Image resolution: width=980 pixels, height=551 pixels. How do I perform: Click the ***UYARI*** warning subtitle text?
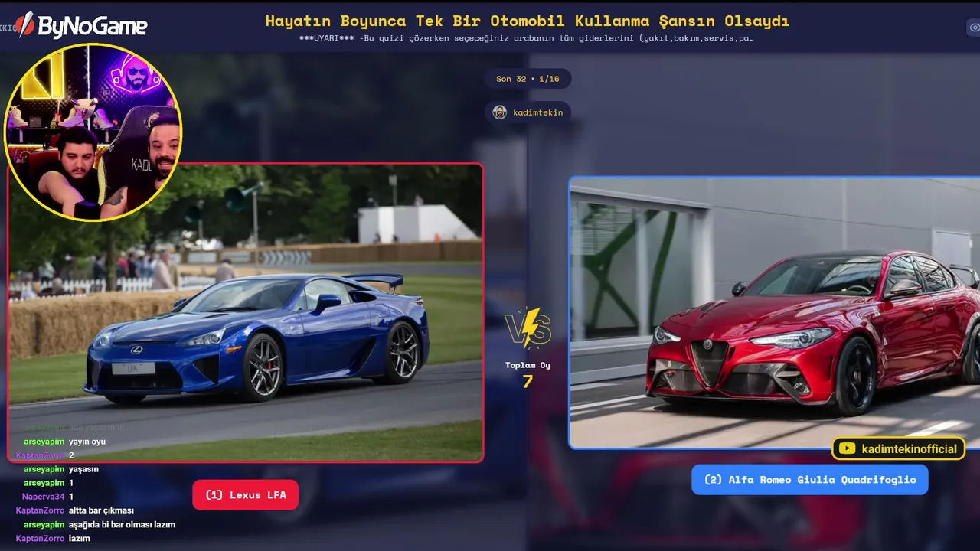(x=528, y=37)
